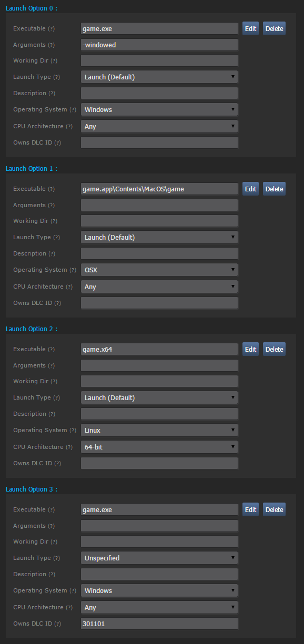Click help (?) next to Owns DLC ID in Option 1
Image resolution: width=304 pixels, height=644 pixels.
click(57, 303)
